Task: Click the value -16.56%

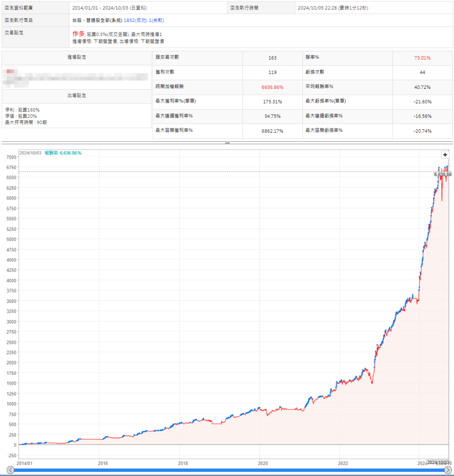Action: (x=422, y=116)
